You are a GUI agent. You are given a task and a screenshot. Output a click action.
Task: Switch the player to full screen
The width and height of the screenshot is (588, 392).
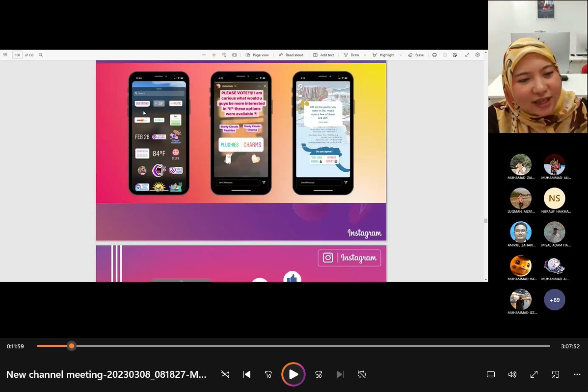coord(534,374)
